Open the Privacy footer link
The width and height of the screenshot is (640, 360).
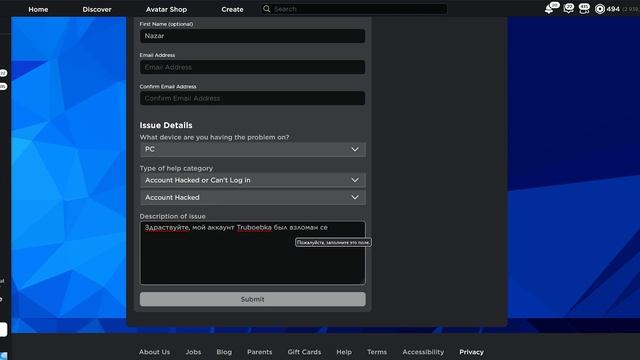click(471, 352)
